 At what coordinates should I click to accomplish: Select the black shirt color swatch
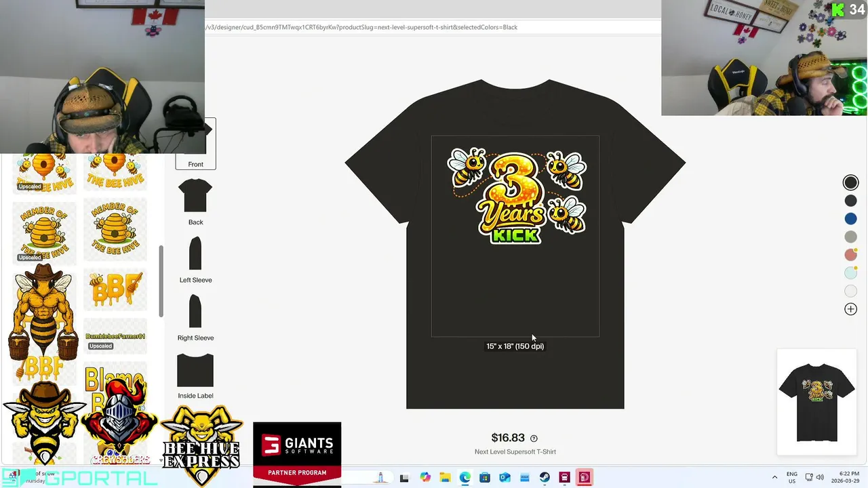click(850, 182)
